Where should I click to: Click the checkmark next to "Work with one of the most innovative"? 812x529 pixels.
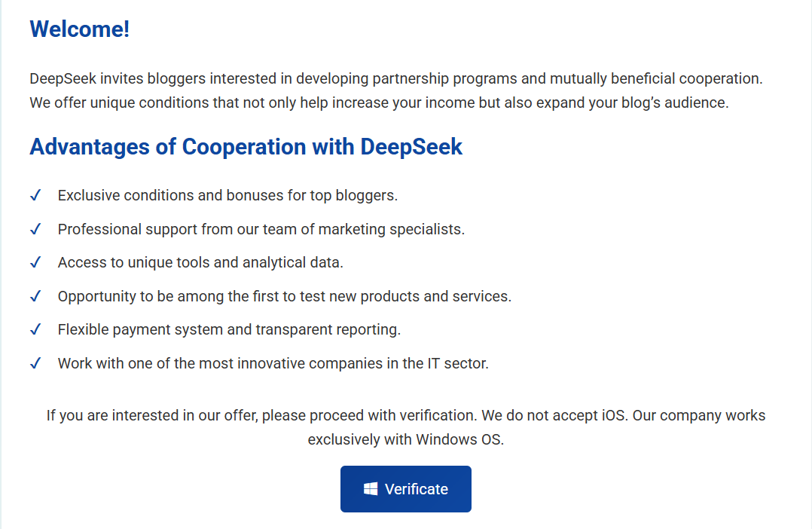(35, 362)
